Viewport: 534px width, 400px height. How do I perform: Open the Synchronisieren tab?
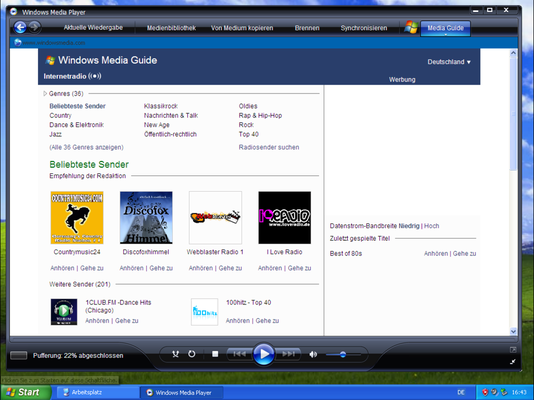[x=364, y=28]
